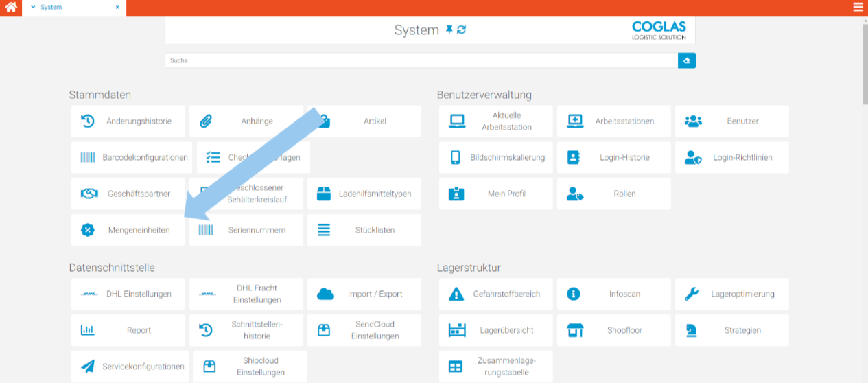Close the System tab

coord(117,8)
